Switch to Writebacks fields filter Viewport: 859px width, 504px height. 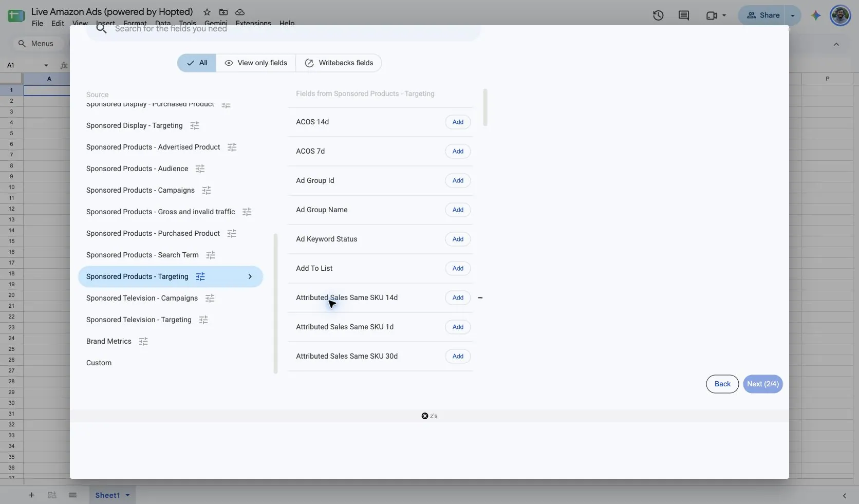[339, 63]
